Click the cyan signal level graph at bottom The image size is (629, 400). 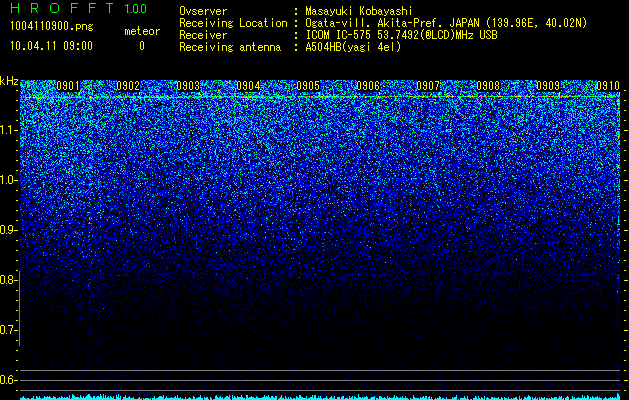pos(320,397)
